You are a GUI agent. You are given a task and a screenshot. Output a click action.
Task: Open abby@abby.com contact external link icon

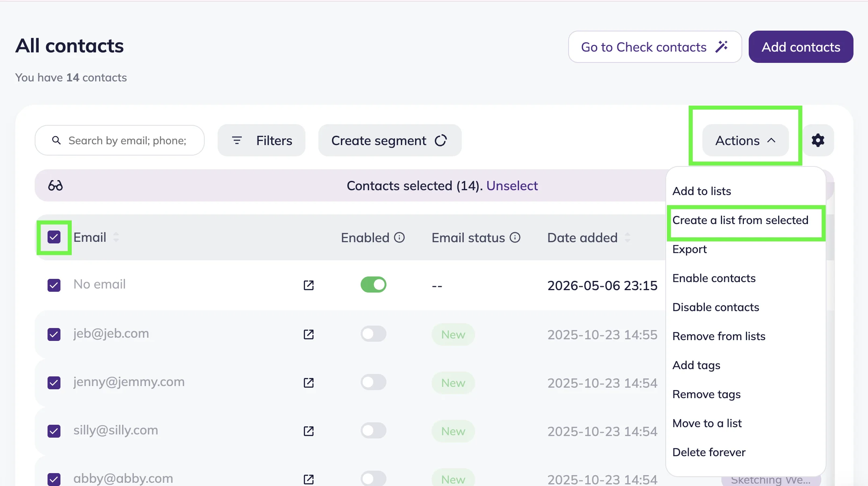(x=309, y=480)
